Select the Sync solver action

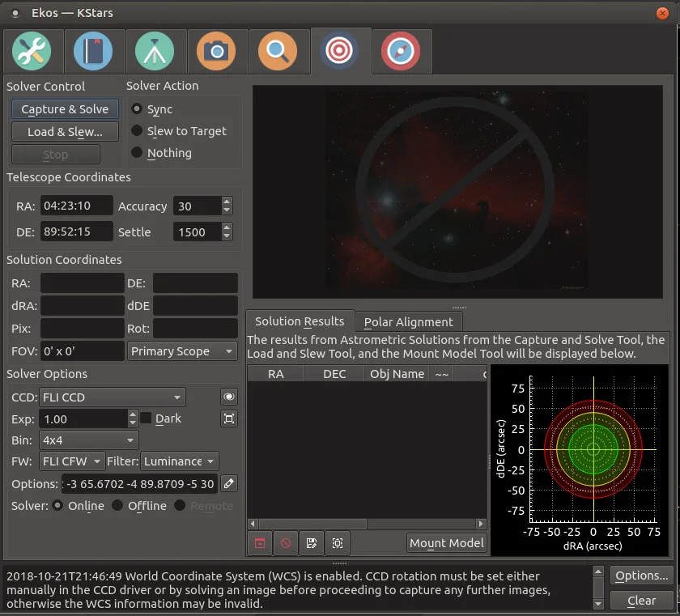point(137,108)
